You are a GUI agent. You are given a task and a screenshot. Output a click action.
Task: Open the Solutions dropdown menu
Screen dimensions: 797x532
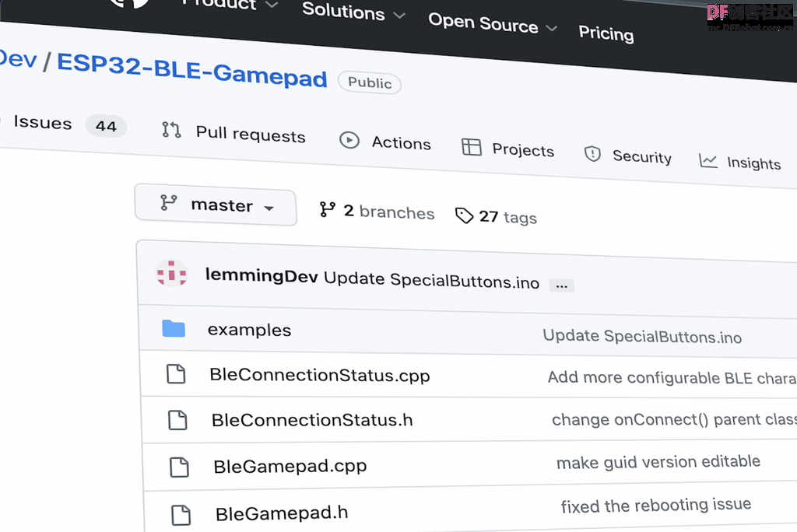(x=354, y=11)
